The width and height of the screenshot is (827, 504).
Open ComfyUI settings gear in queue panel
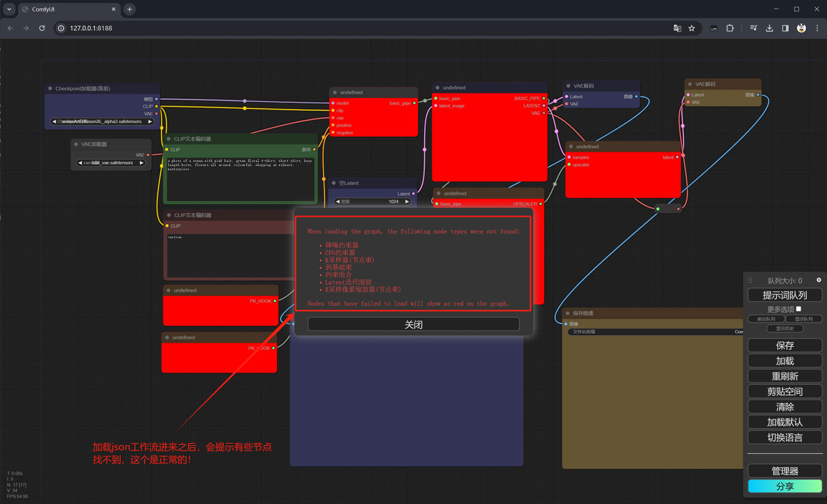tap(819, 280)
